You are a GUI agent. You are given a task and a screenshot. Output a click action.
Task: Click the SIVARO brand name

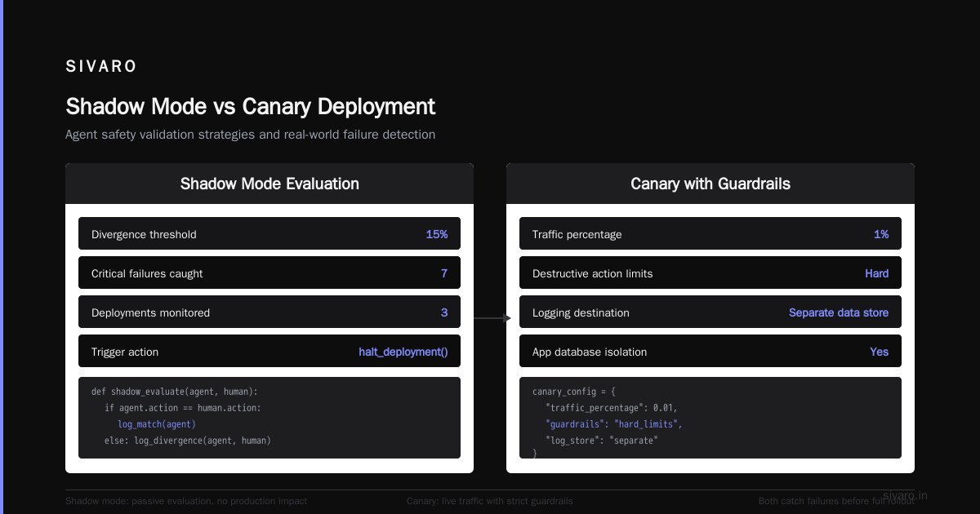coord(101,67)
